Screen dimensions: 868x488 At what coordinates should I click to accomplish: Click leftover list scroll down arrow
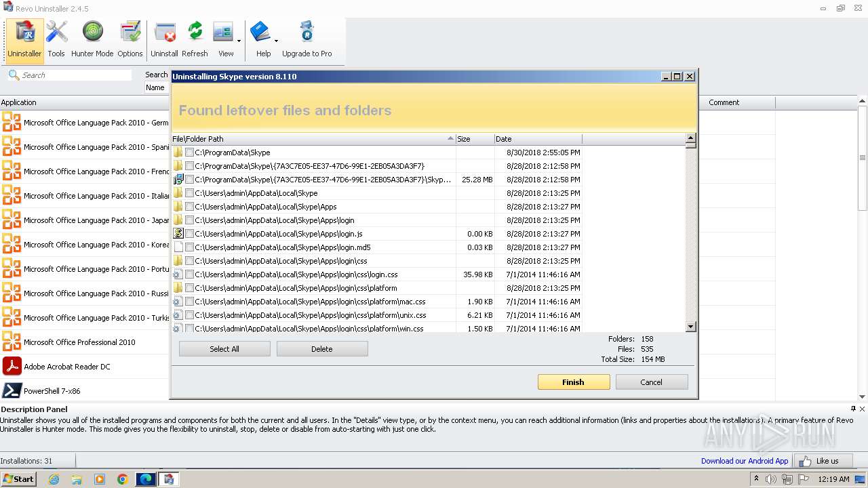691,327
